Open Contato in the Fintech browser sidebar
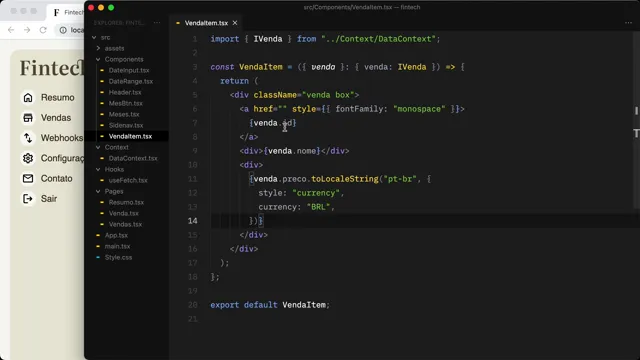 (x=56, y=178)
